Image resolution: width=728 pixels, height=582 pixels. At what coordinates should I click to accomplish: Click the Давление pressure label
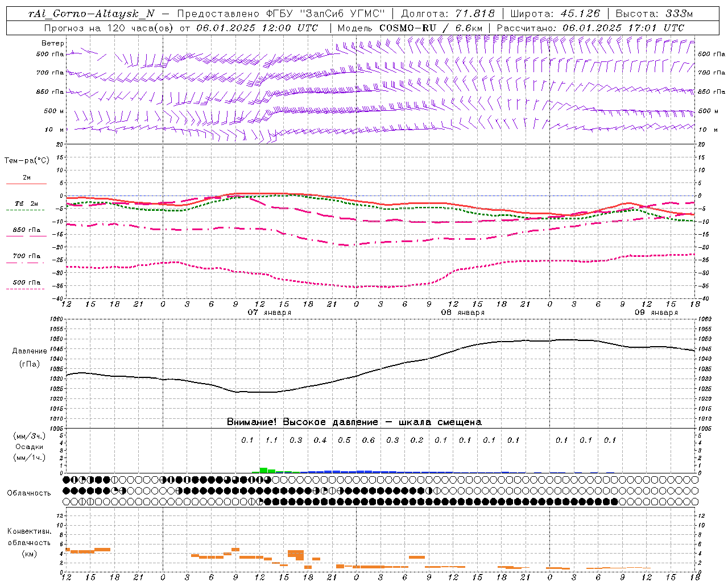click(x=30, y=351)
